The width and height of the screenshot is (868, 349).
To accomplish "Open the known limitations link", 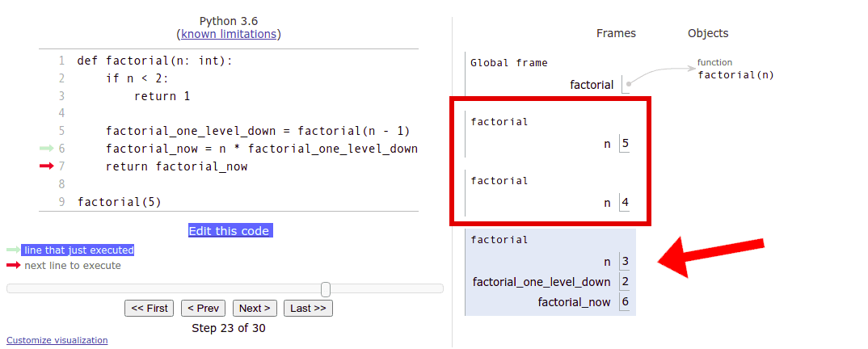I will [x=229, y=34].
